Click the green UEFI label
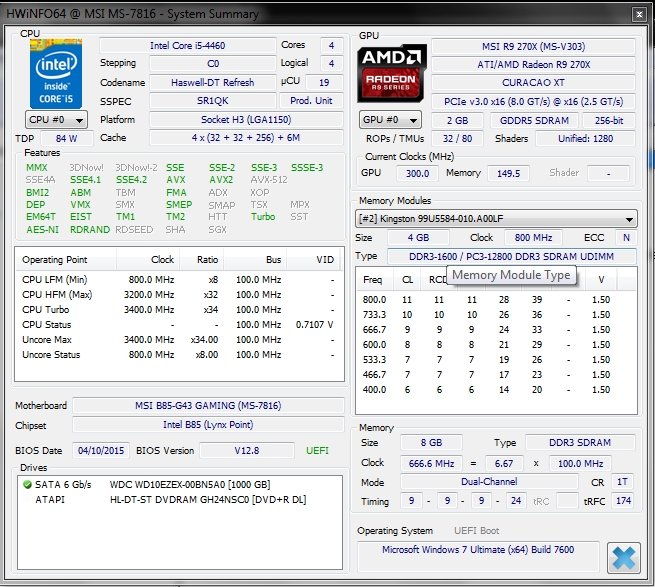655x587 pixels. click(x=317, y=450)
